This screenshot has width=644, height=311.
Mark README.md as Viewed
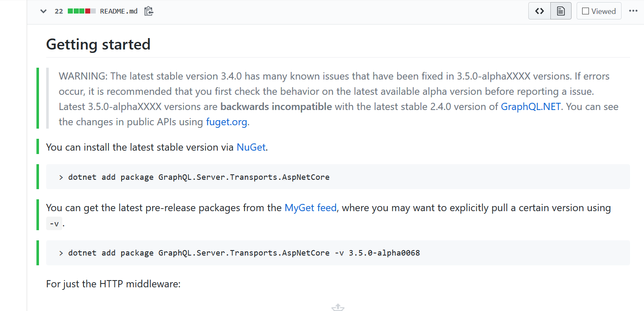tap(599, 11)
